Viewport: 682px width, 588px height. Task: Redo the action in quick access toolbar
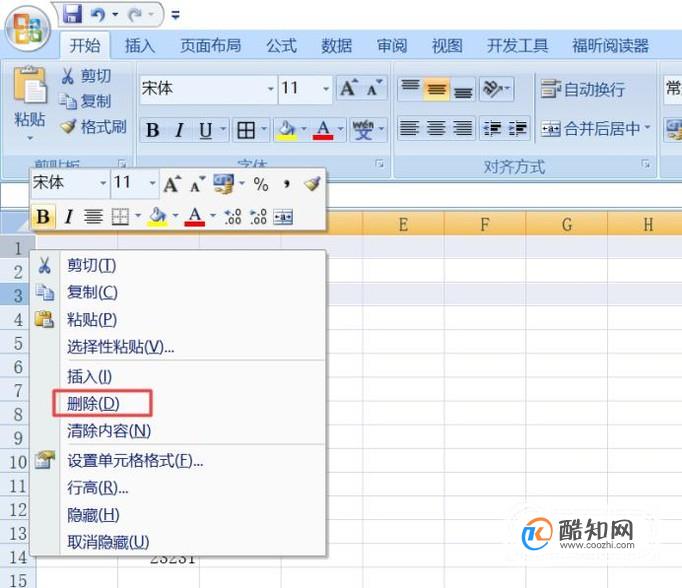(x=136, y=15)
